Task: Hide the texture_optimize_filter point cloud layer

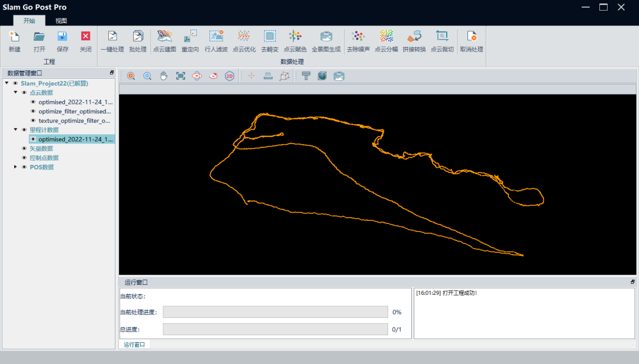Action: 33,121
